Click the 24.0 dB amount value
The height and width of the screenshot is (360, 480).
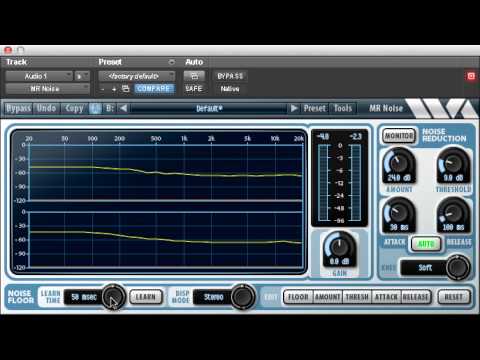[399, 178]
